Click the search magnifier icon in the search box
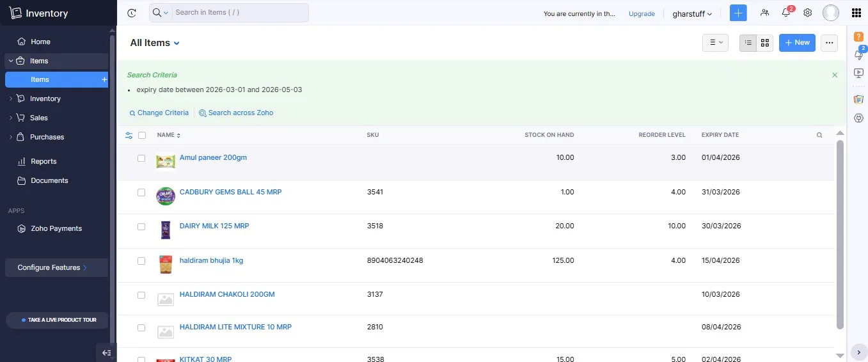 coord(157,13)
